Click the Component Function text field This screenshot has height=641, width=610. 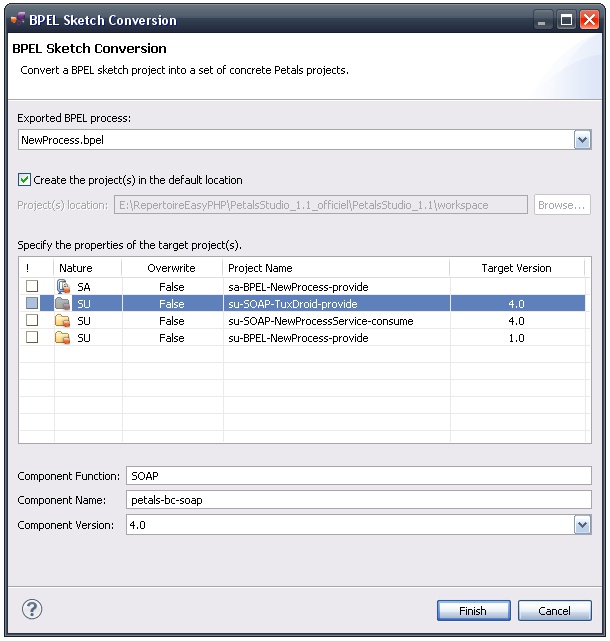tap(358, 477)
